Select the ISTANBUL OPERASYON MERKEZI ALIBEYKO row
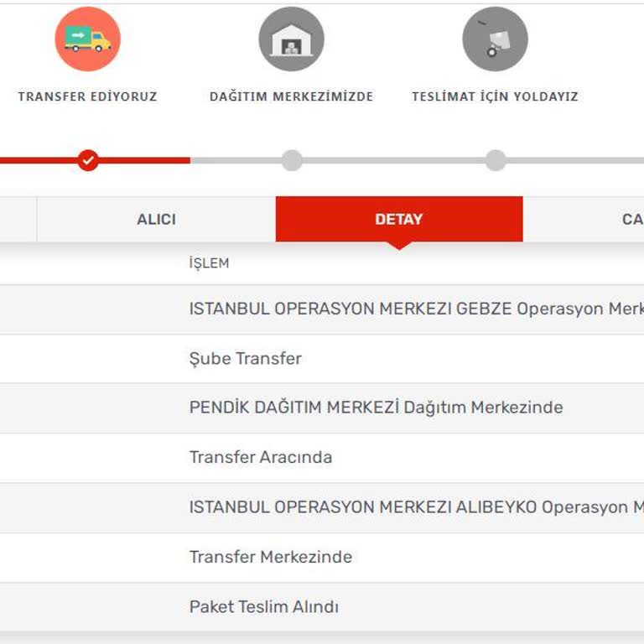Viewport: 644px width, 644px height. pyautogui.click(x=322, y=507)
